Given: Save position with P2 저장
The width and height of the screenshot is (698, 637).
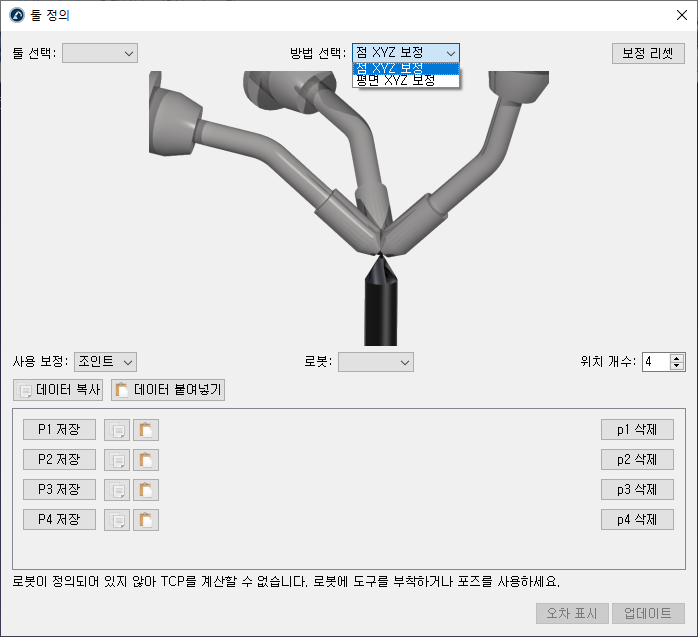Looking at the screenshot, I should [x=59, y=459].
